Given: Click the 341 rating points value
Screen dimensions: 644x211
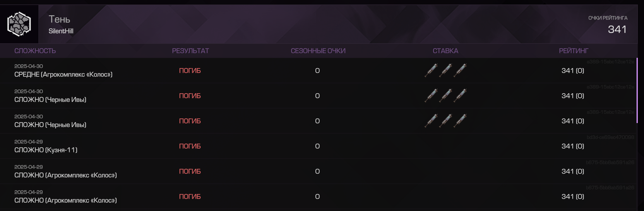Looking at the screenshot, I should (x=617, y=29).
